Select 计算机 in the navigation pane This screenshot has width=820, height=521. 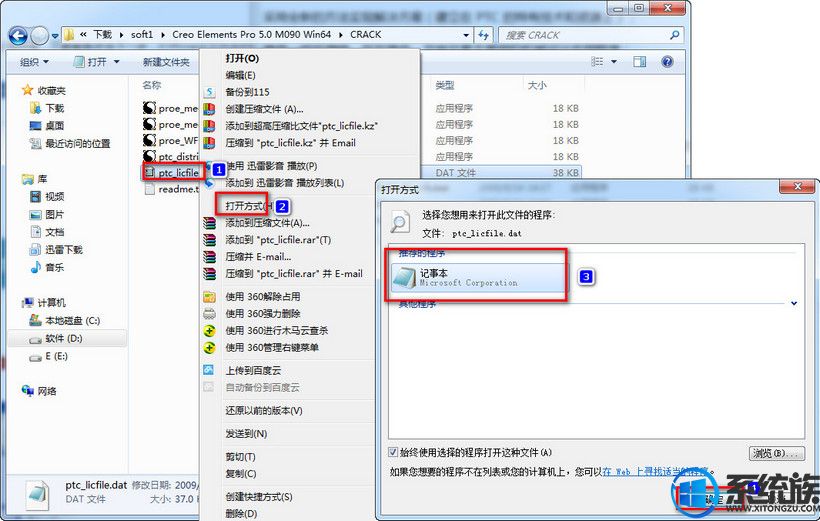click(x=44, y=303)
